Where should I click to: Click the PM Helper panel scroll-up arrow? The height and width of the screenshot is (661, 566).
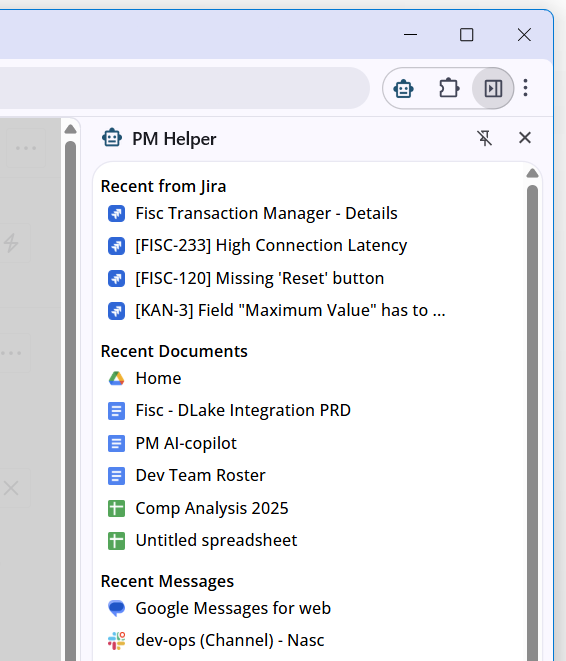532,173
